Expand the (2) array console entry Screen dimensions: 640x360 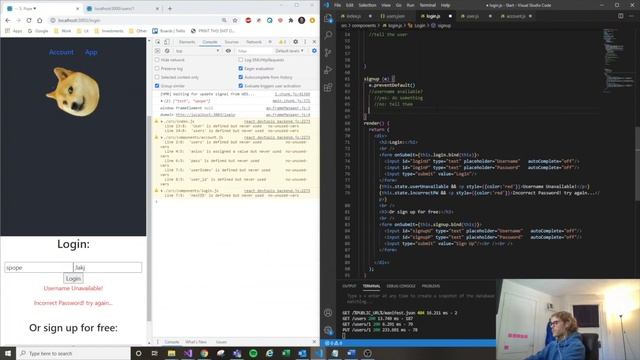click(162, 101)
